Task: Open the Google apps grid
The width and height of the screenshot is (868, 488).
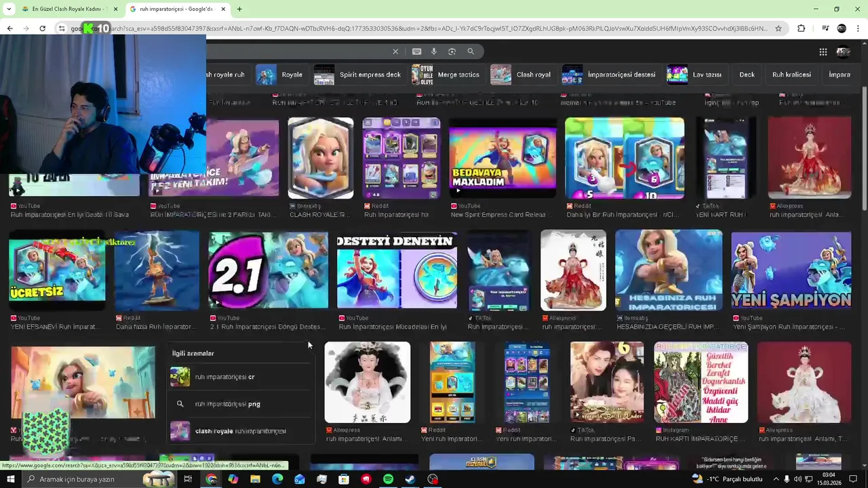Action: (x=823, y=52)
